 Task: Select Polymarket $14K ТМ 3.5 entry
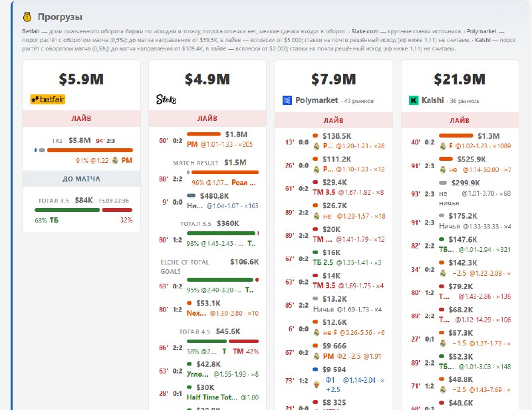pyautogui.click(x=334, y=280)
